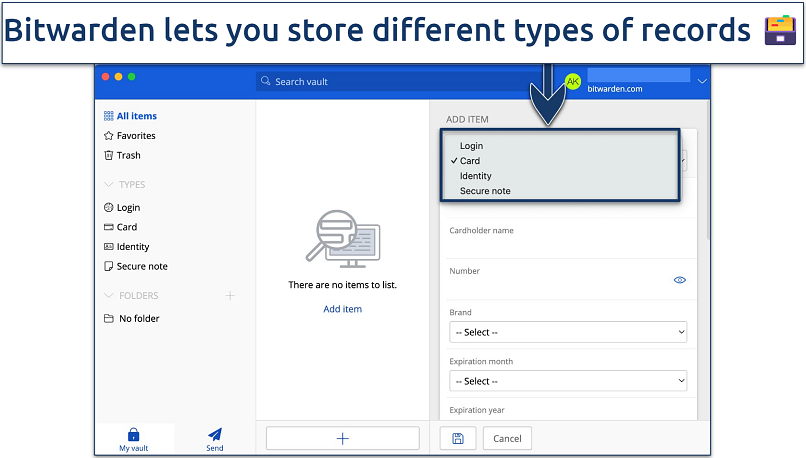Click the plus button to add item
The width and height of the screenshot is (806, 458).
342,438
